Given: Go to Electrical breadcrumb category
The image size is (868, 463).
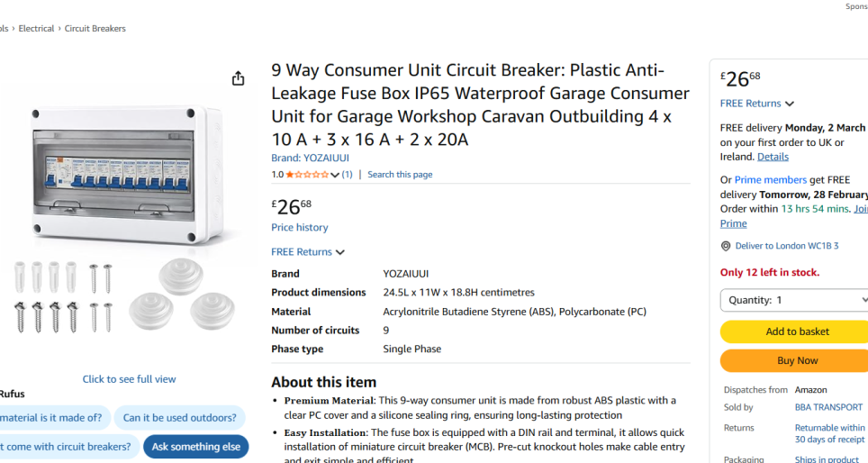Looking at the screenshot, I should pyautogui.click(x=36, y=29).
